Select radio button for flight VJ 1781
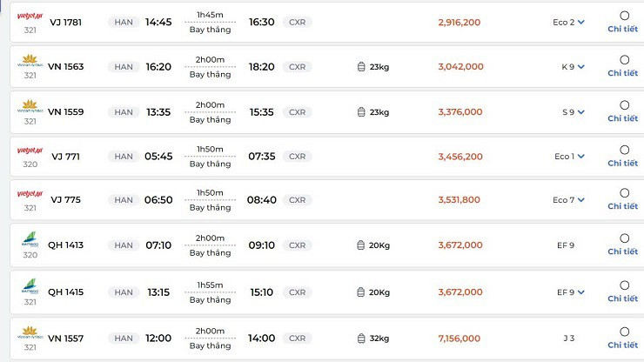 (624, 16)
